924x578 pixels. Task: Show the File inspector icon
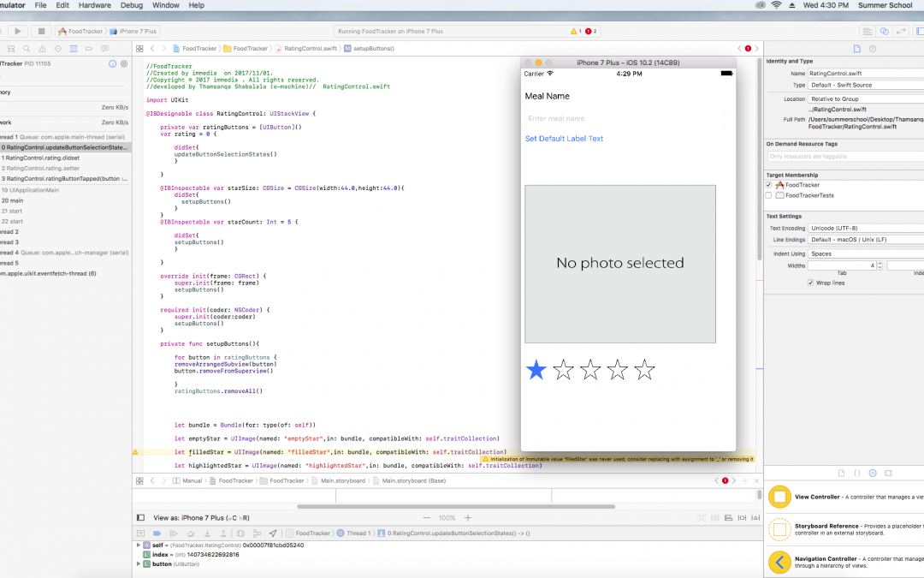[857, 49]
